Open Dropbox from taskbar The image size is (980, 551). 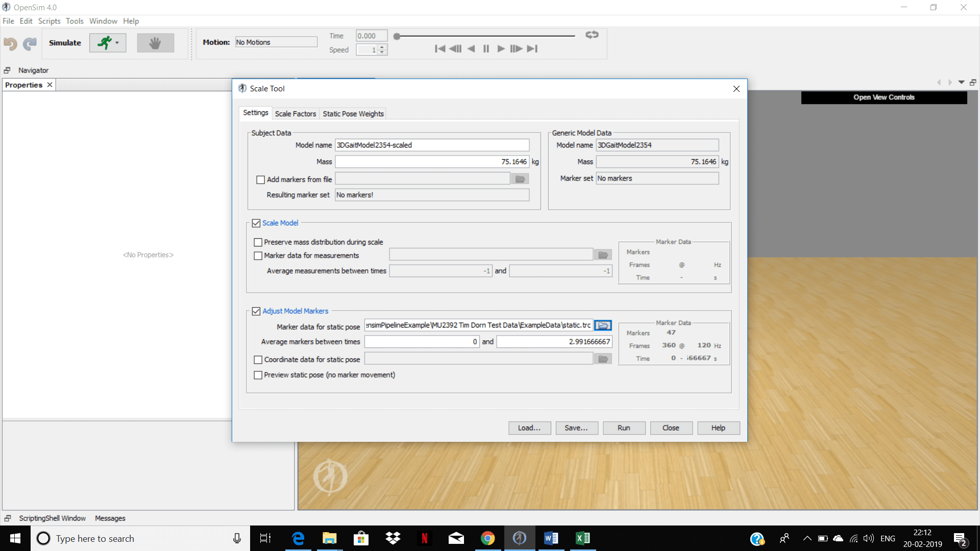(x=393, y=538)
